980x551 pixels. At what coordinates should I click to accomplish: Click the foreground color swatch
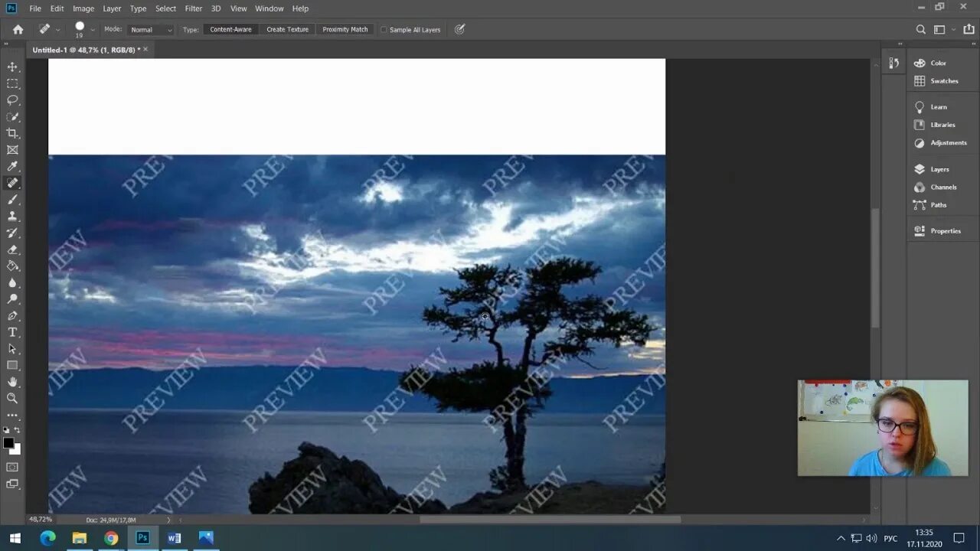(x=8, y=443)
